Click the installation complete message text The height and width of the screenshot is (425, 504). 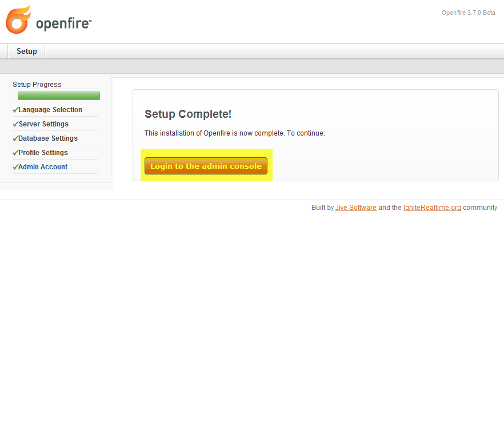(235, 133)
